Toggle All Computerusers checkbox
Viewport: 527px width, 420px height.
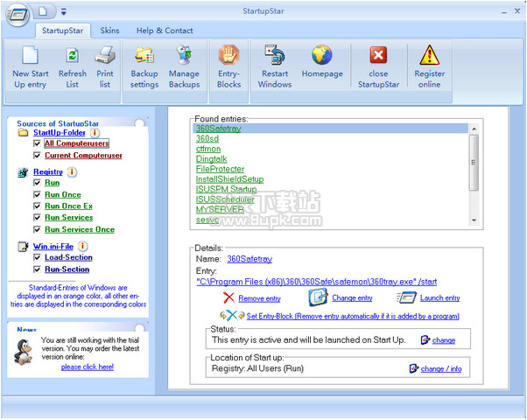tap(37, 143)
